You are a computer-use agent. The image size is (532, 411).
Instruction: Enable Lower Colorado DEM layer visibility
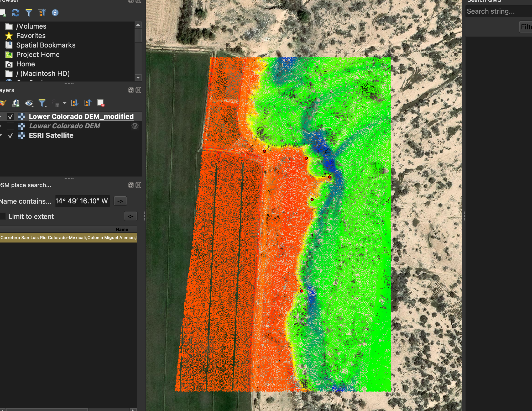(x=11, y=126)
